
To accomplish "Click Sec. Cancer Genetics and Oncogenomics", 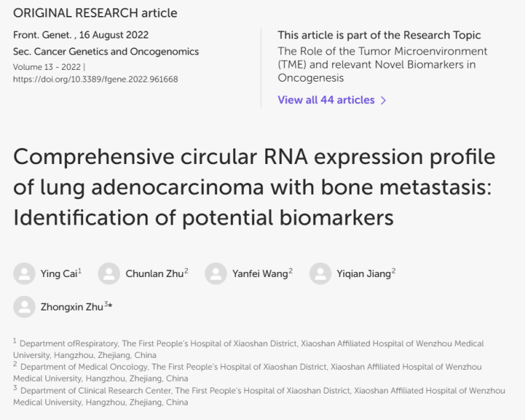I will pyautogui.click(x=106, y=52).
